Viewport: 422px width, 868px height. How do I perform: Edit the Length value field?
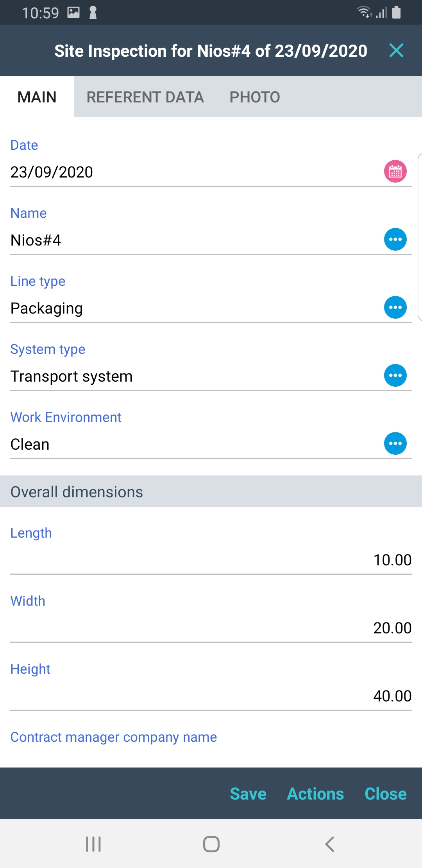coord(211,560)
